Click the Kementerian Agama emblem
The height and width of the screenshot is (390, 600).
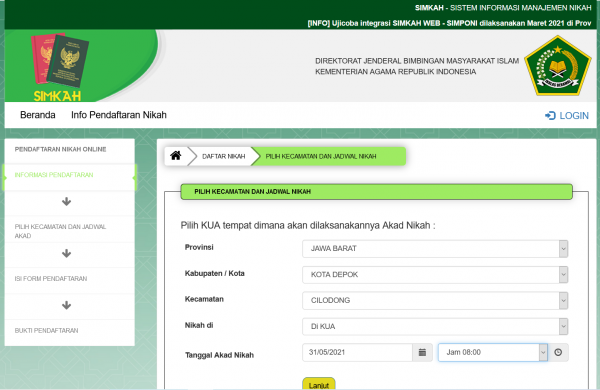(x=558, y=65)
